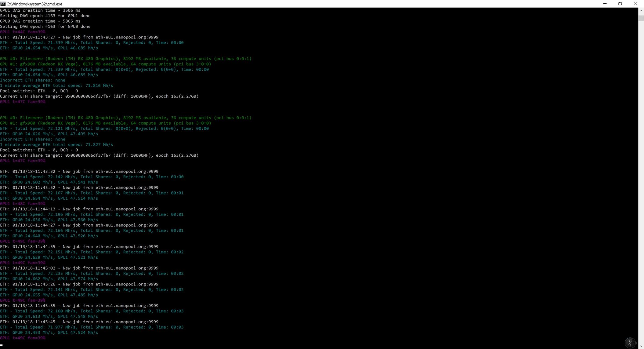Click empty scrollbar track below the thumb
644x349 pixels.
click(x=641, y=183)
